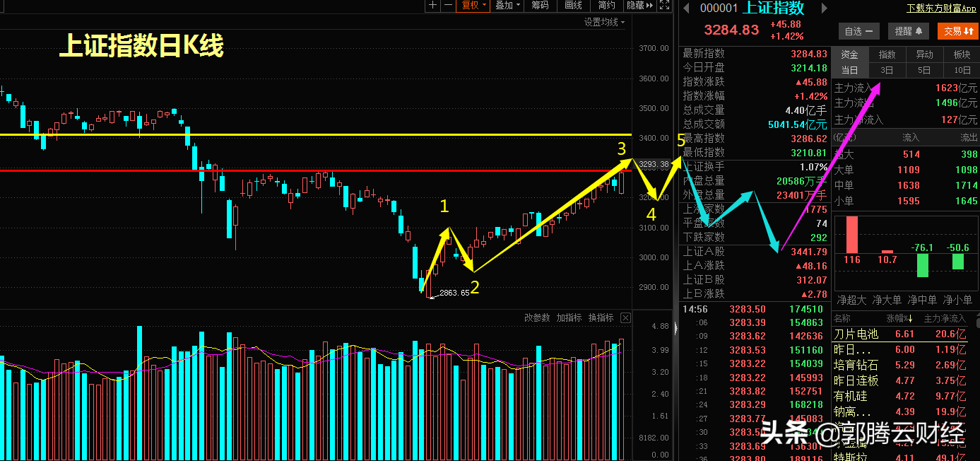Click the 净中单 -76.1 green bar
Screen dimensions: 980x461
coord(922,264)
